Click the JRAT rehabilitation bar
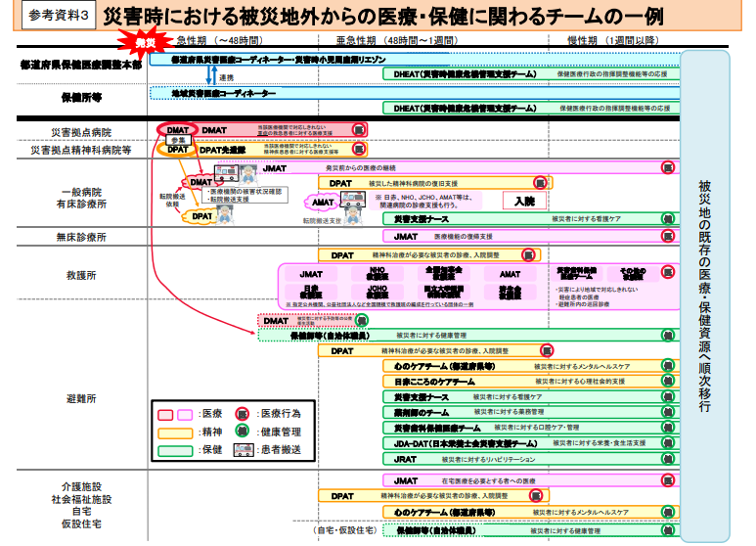 tap(531, 459)
